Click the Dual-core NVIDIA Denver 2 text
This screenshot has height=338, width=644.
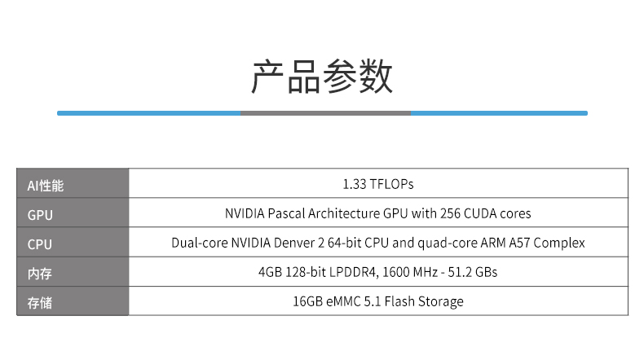point(248,243)
